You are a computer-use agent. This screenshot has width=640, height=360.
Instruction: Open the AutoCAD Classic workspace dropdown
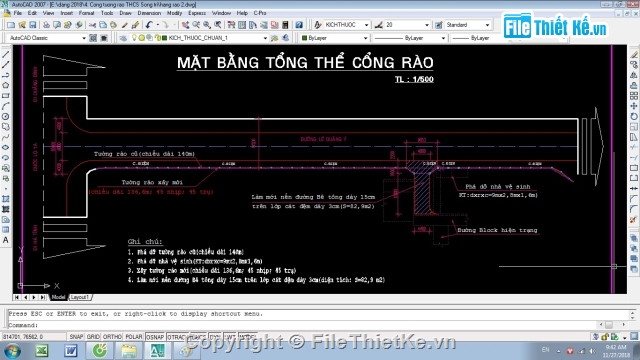click(x=84, y=38)
